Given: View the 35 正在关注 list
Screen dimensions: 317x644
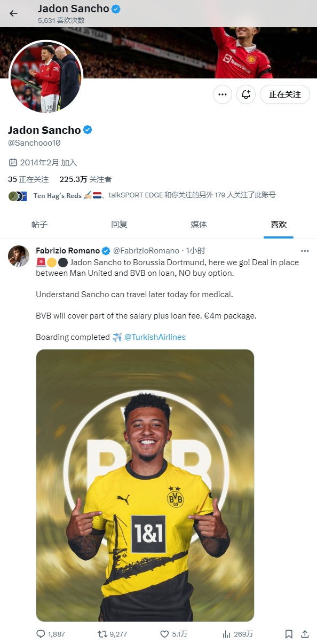Looking at the screenshot, I should pos(28,179).
